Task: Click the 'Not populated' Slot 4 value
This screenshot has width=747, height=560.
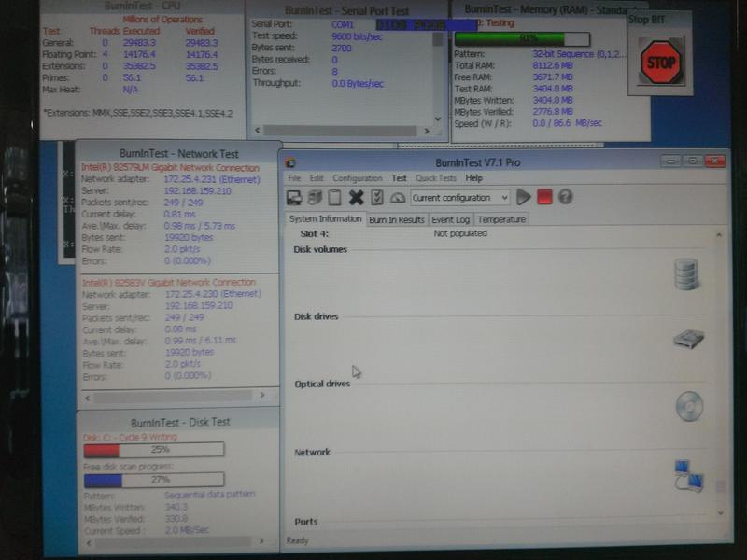Action: [460, 233]
